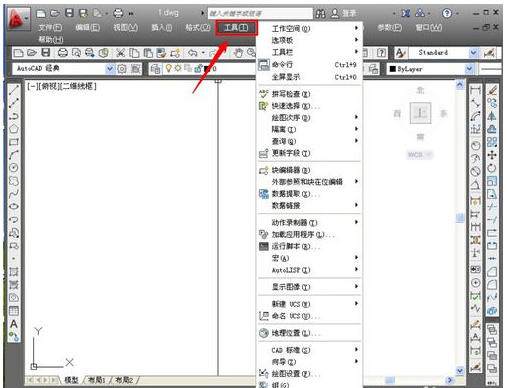Toggle layer 0 lock icon
Viewport: 507px width, 388px height.
click(x=198, y=68)
